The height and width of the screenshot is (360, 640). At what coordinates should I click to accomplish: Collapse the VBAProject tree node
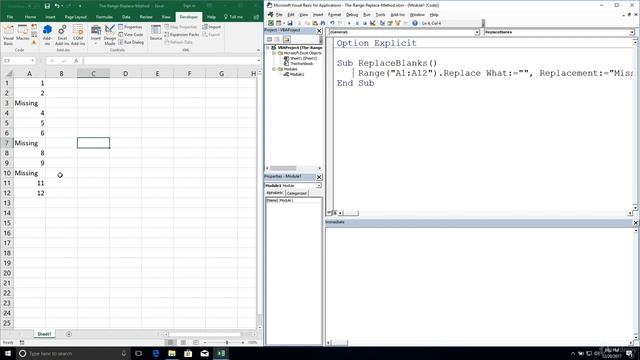pos(268,48)
